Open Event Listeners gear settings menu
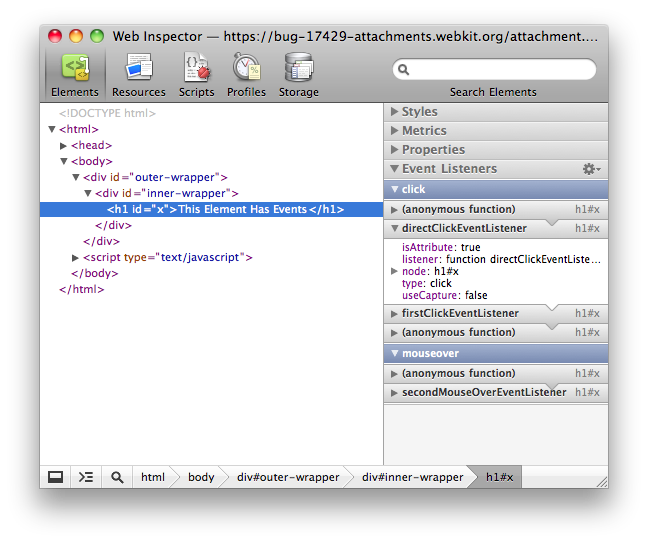The image size is (648, 543). (x=591, y=169)
